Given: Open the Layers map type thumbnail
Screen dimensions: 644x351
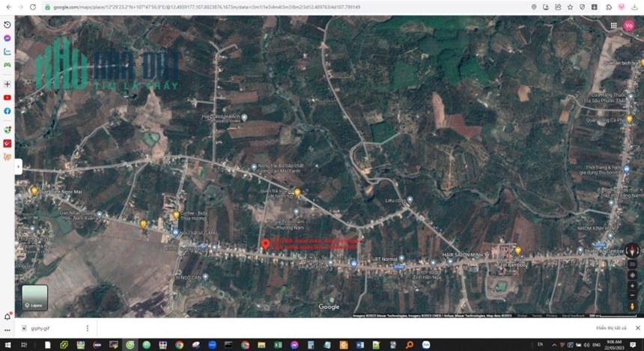Looking at the screenshot, I should click(34, 298).
